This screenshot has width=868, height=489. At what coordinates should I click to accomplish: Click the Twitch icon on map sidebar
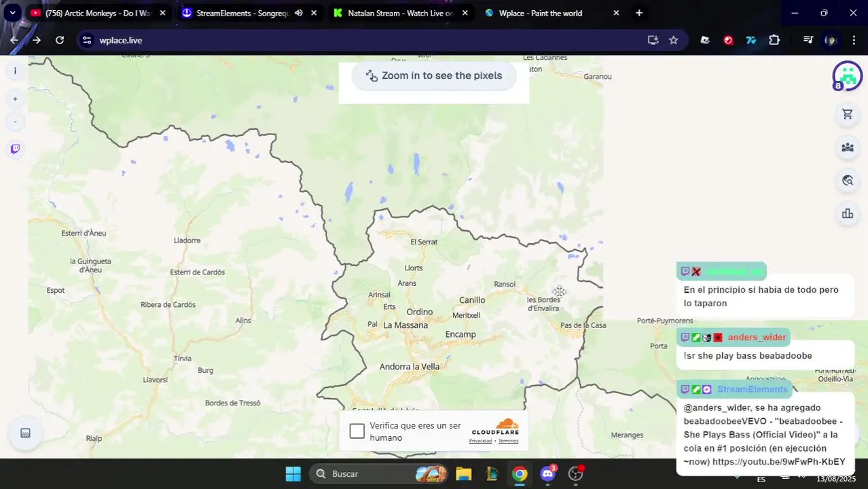tap(15, 149)
